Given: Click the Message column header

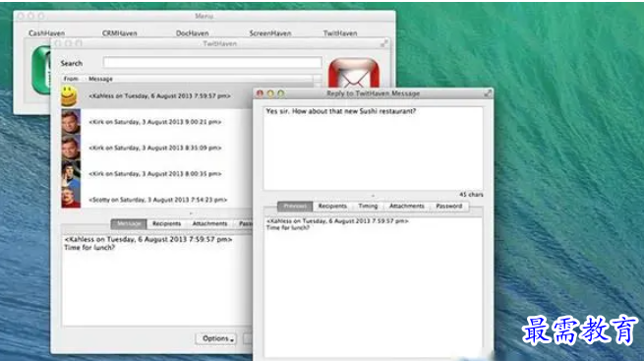Looking at the screenshot, I should [100, 79].
